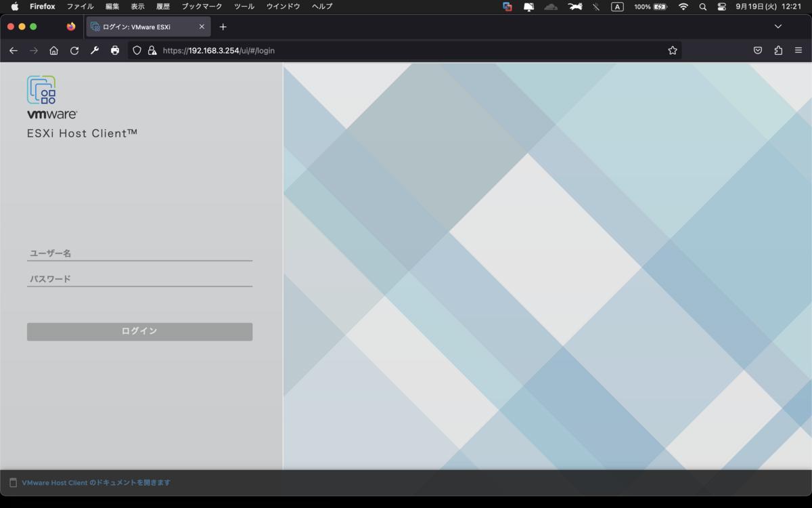
Task: Click the browser forward arrow
Action: [x=34, y=50]
